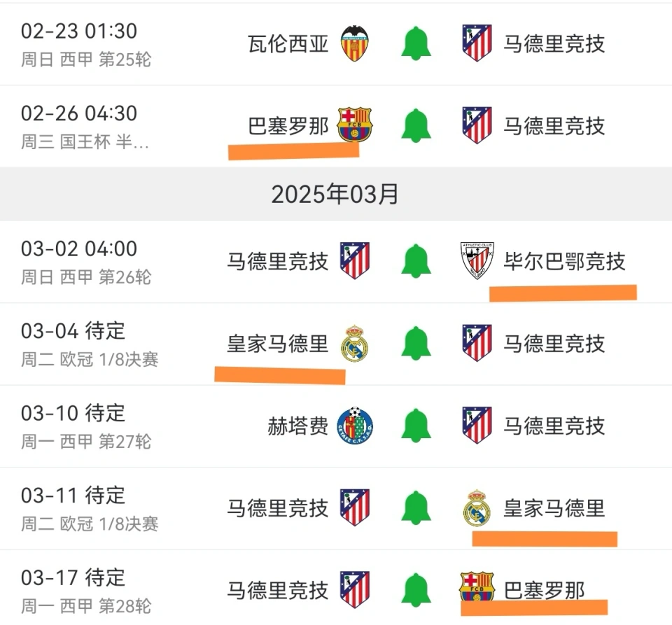Screen dimensions: 672x625
Task: Open team 瓦伦西亚 name link
Action: coord(288,43)
